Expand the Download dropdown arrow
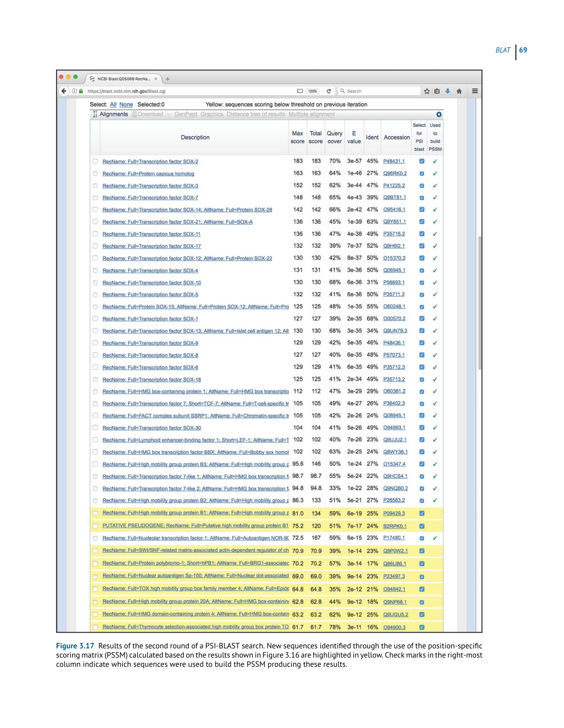This screenshot has width=564, height=728. (x=169, y=115)
